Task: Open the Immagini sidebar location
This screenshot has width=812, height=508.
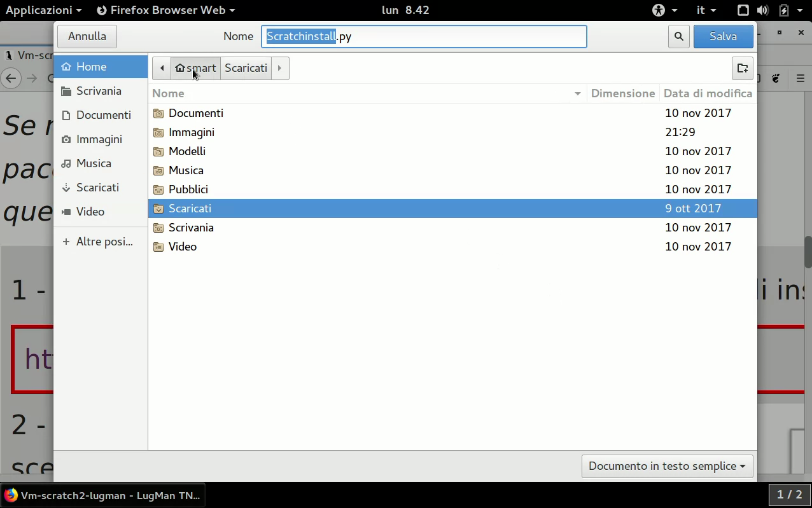Action: pos(99,139)
